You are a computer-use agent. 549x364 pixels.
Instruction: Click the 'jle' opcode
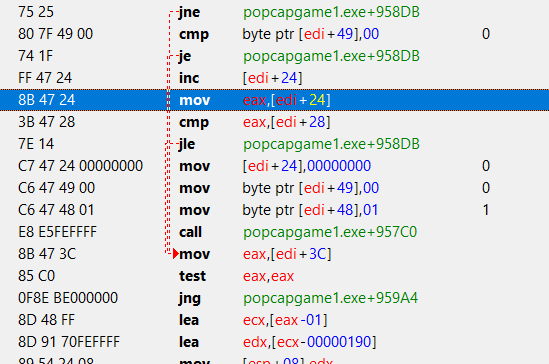coord(187,144)
